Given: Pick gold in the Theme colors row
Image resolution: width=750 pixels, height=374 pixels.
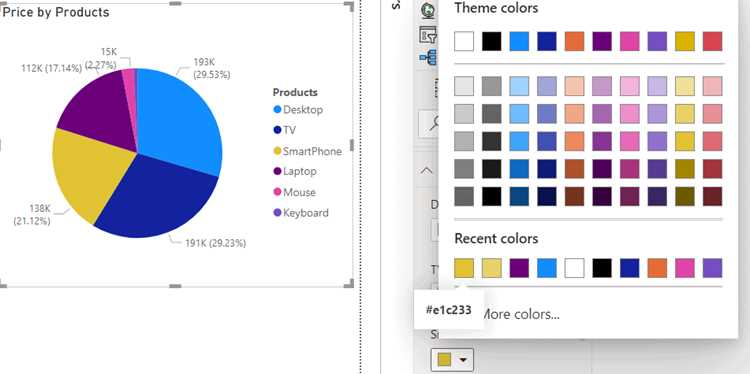Looking at the screenshot, I should click(685, 42).
